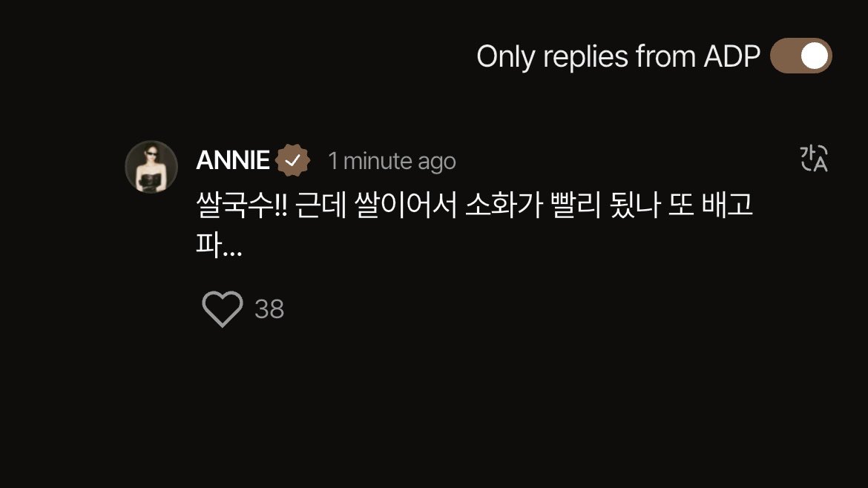Screen dimensions: 868x488
Task: Click the word "근데" in ANNIE's message
Action: [318, 206]
